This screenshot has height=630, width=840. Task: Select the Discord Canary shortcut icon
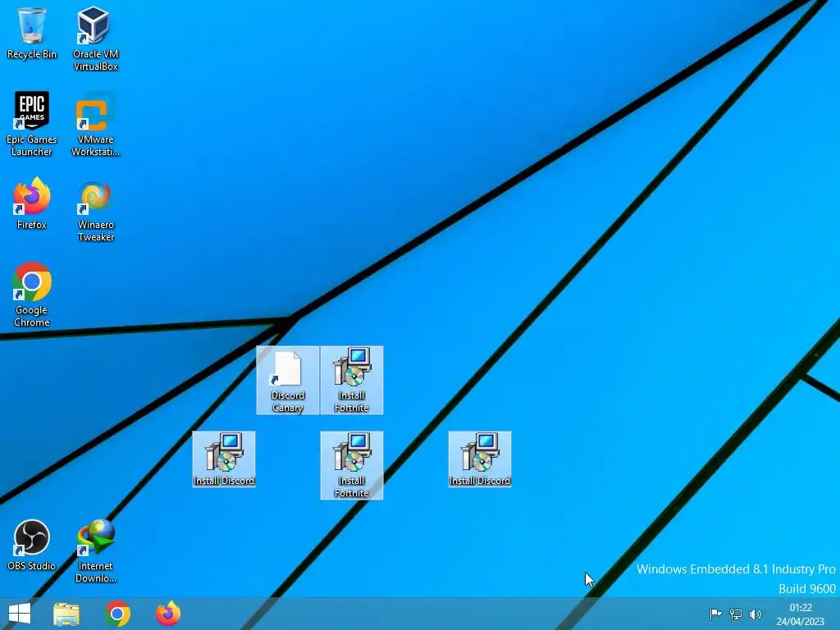288,381
